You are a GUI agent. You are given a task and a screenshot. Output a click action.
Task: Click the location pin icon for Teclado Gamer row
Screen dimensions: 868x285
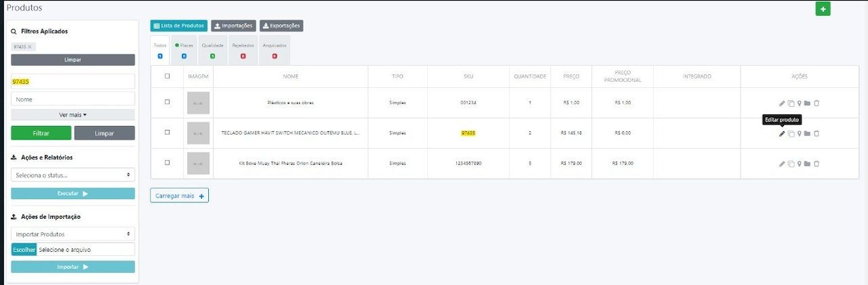[x=799, y=133]
